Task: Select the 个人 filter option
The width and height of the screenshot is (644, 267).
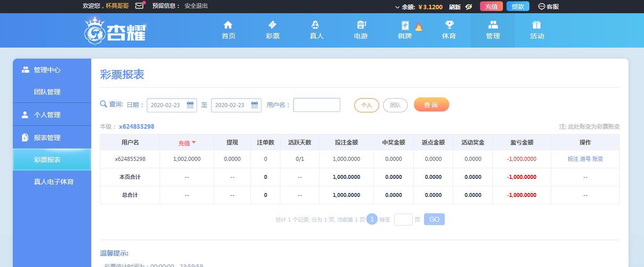Action: click(367, 105)
